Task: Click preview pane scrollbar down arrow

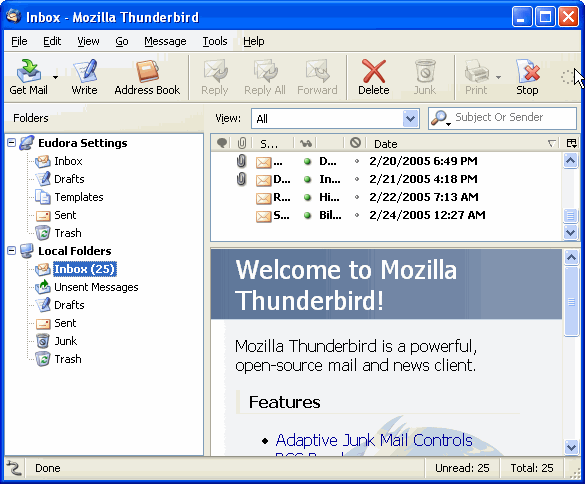Action: 571,446
